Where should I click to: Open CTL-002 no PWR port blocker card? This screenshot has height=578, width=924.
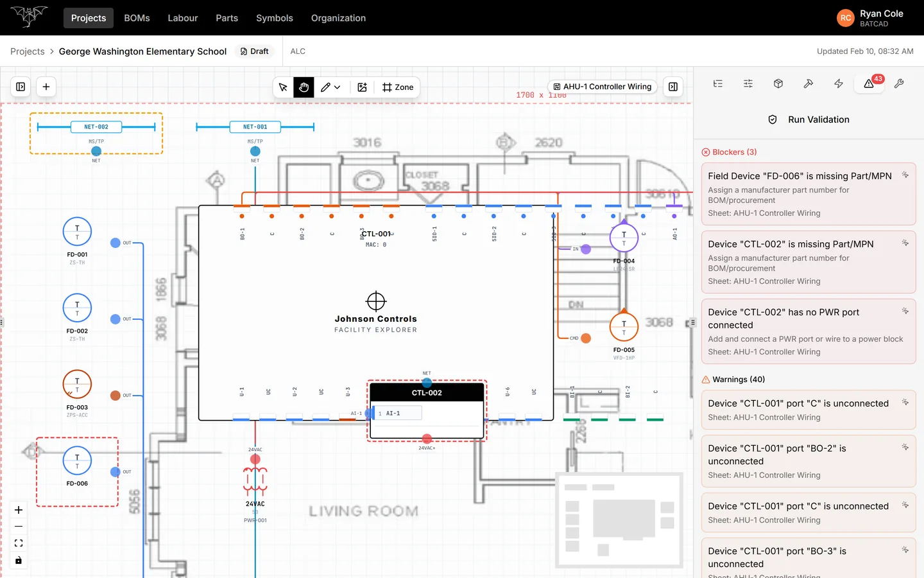tap(809, 331)
